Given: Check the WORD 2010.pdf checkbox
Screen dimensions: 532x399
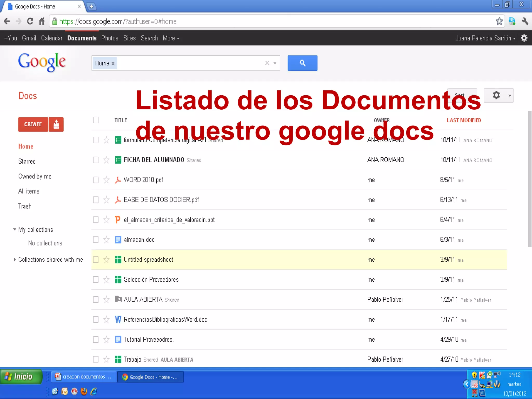Looking at the screenshot, I should [96, 180].
